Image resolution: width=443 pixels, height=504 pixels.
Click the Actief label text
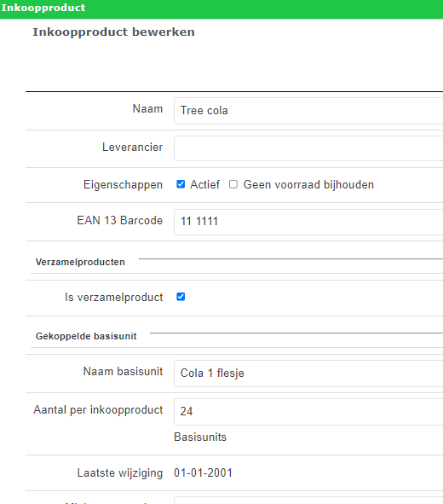204,184
